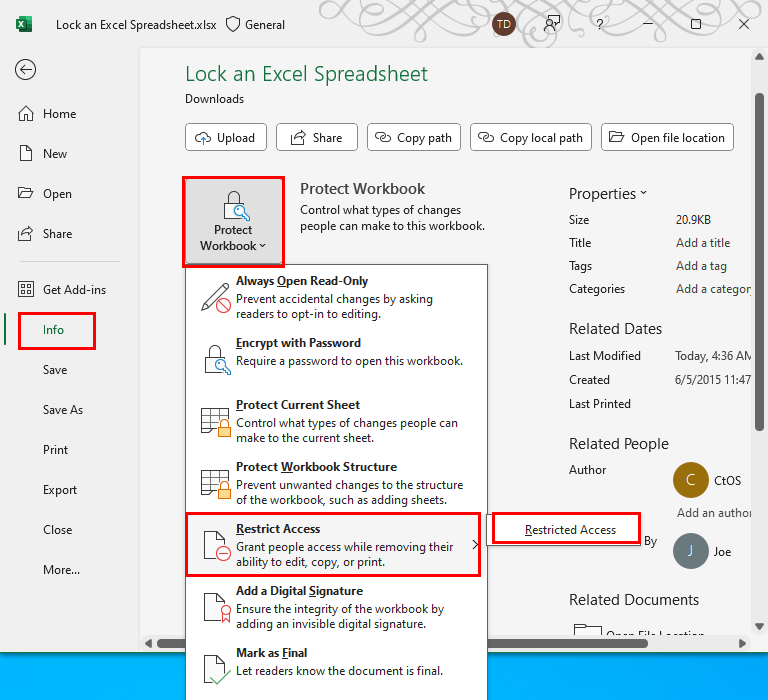Click the horizontal scroll left arrow
This screenshot has width=768, height=700.
pos(148,643)
